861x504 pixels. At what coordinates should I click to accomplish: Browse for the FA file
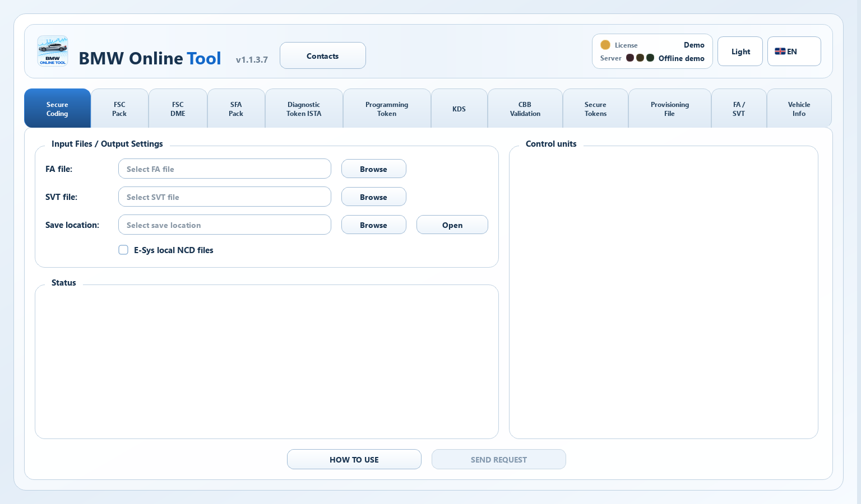pyautogui.click(x=374, y=169)
